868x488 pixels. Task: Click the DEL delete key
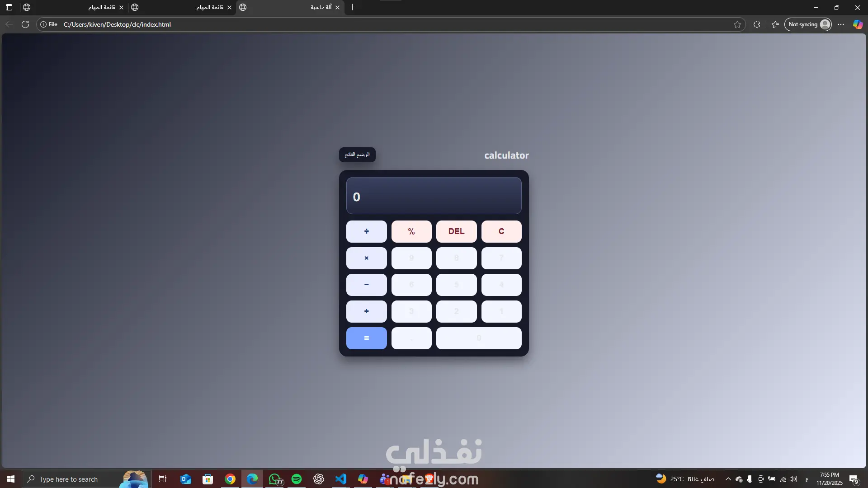coord(456,231)
